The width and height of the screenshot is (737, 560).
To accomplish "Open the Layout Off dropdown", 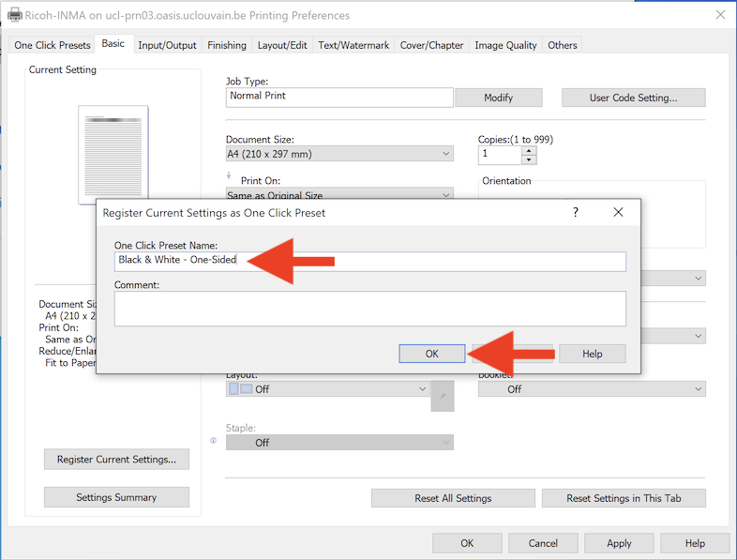I will (x=327, y=389).
